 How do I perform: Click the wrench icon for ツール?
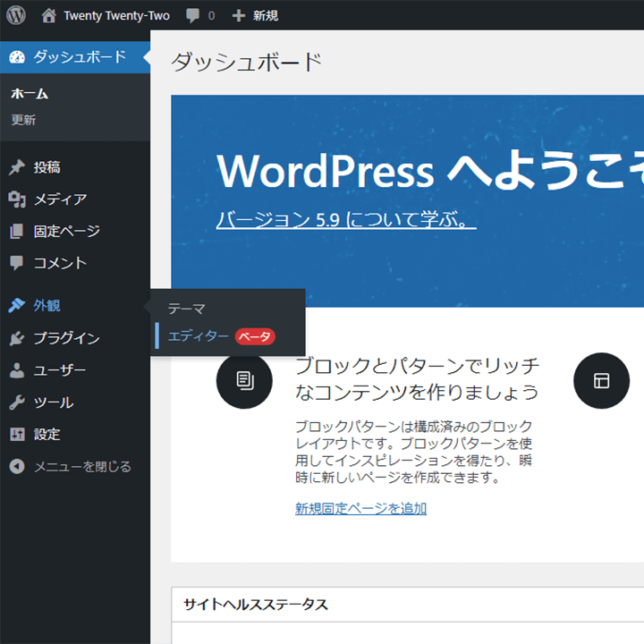17,402
